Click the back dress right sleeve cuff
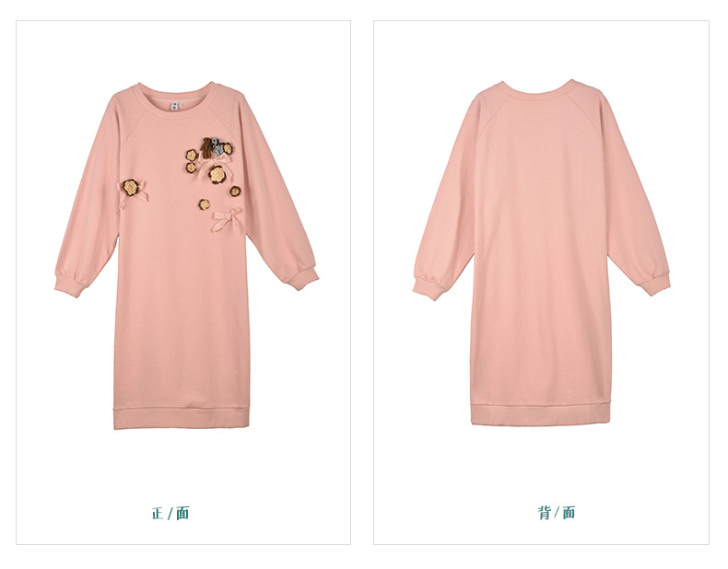728x569 pixels. 654,284
